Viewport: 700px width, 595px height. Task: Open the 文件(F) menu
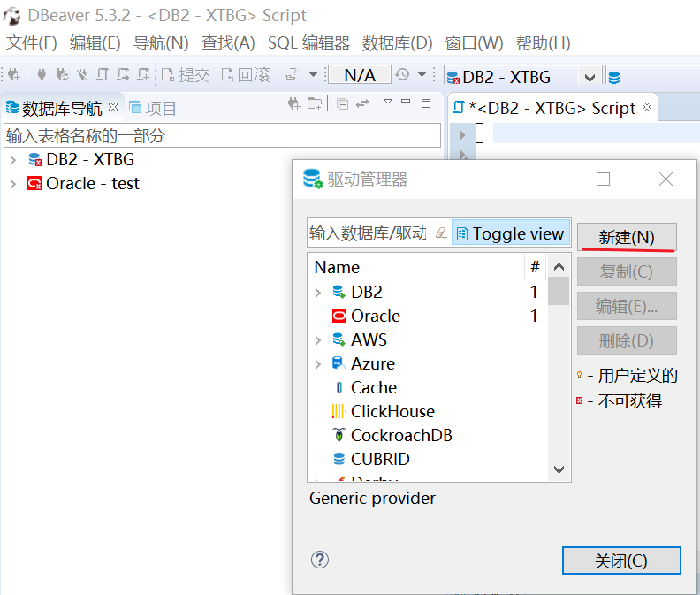[32, 43]
